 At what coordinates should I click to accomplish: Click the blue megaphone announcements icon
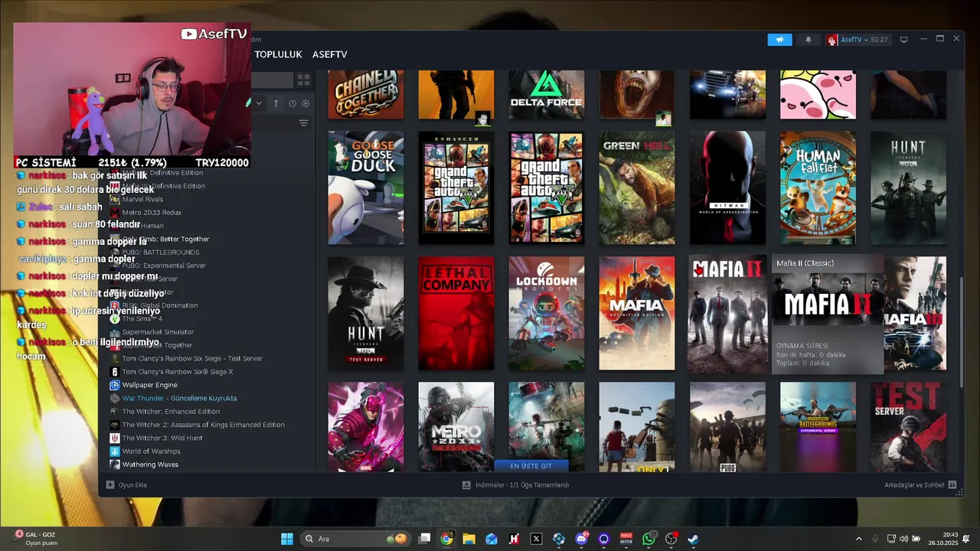click(x=779, y=40)
